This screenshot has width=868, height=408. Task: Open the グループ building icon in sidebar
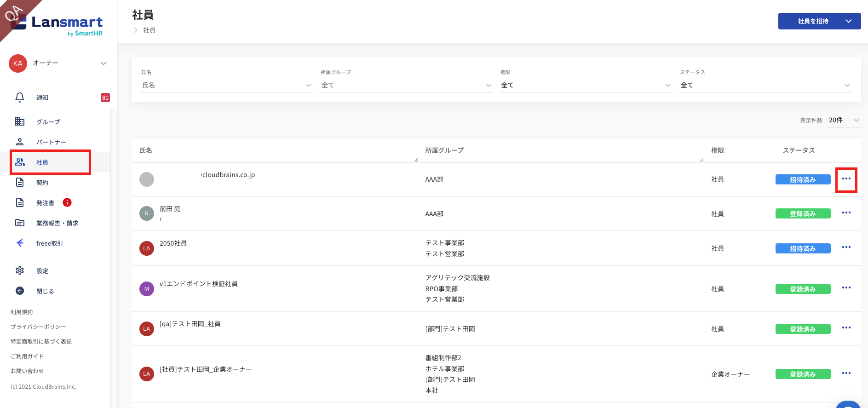click(x=20, y=121)
